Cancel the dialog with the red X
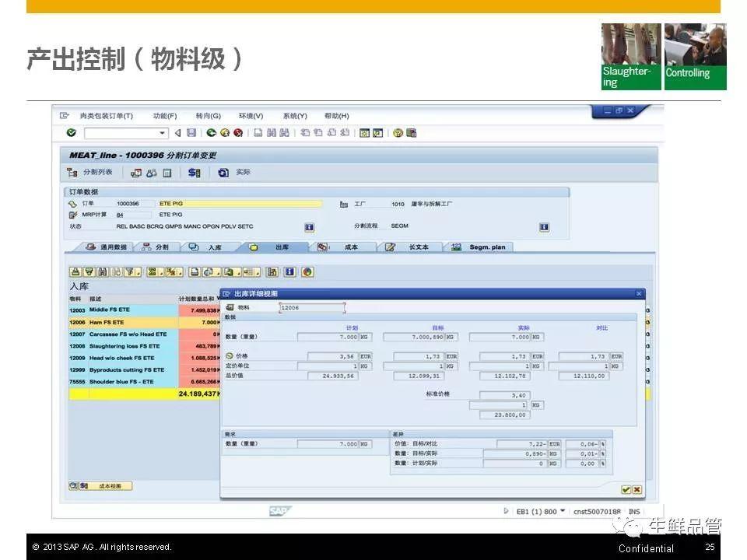747x560 pixels. pyautogui.click(x=637, y=489)
